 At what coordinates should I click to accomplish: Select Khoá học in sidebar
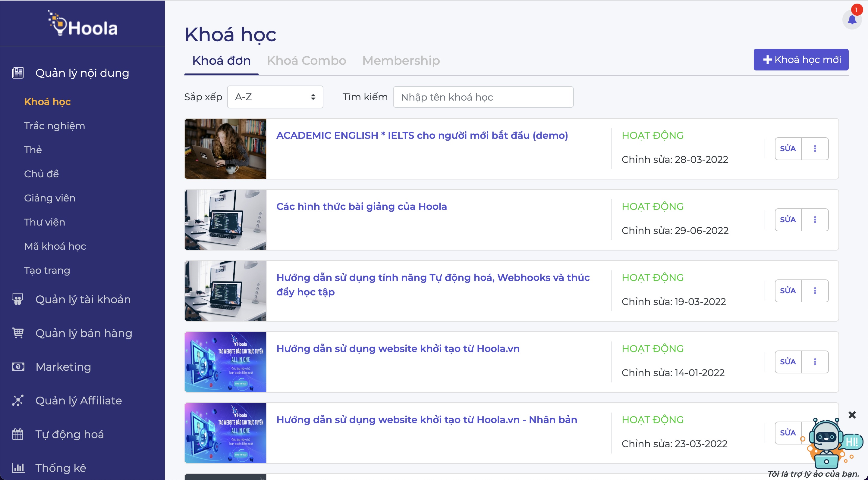(x=48, y=102)
